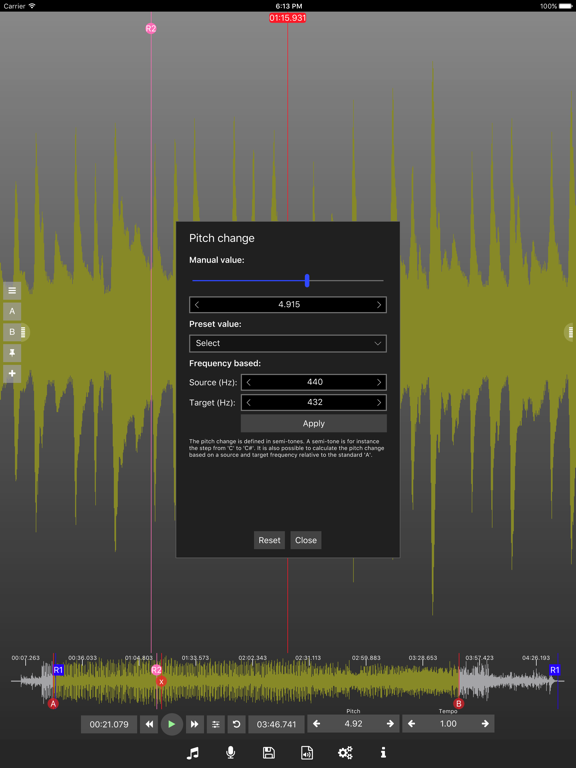The height and width of the screenshot is (768, 576).
Task: Decrease manual pitch value 4.915
Action: pyautogui.click(x=197, y=305)
